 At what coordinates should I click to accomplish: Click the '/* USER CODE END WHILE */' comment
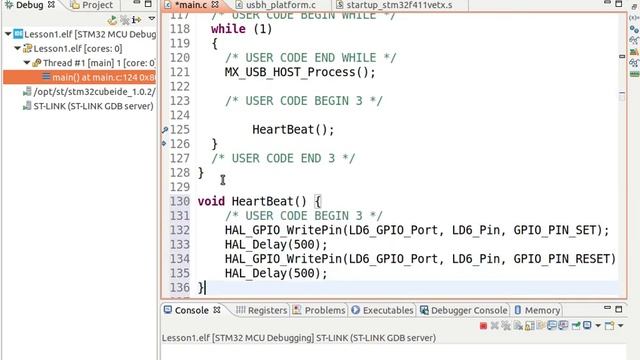310,58
